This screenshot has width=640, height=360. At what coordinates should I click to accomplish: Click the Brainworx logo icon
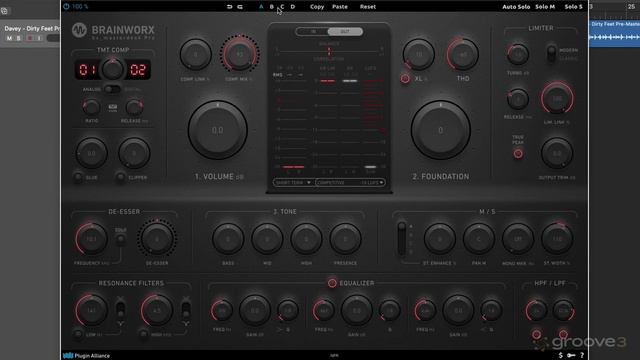click(x=79, y=30)
